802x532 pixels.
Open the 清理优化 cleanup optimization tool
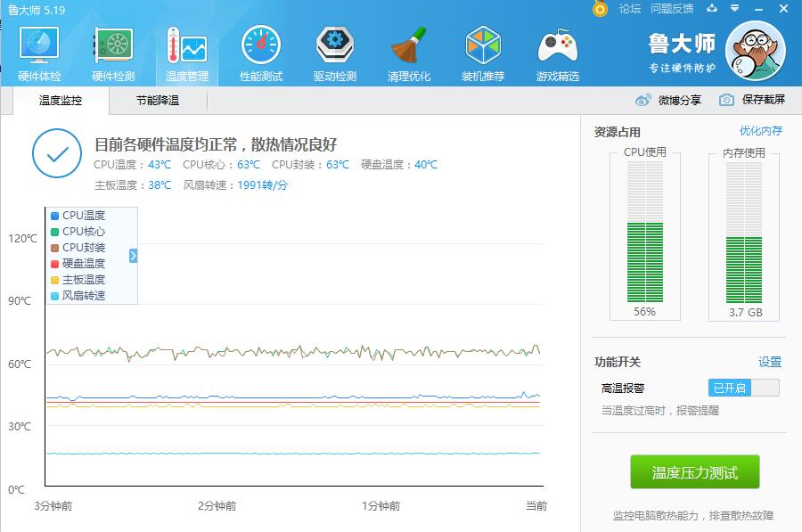point(411,49)
